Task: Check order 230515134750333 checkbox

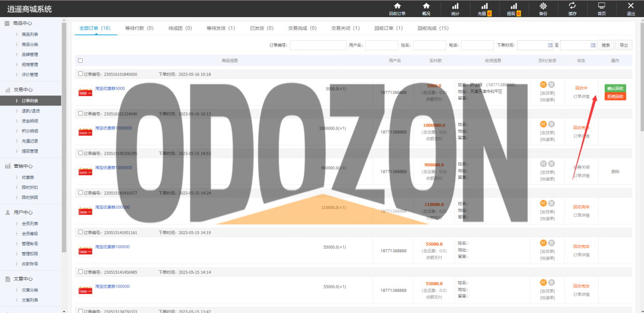Action: (x=81, y=311)
